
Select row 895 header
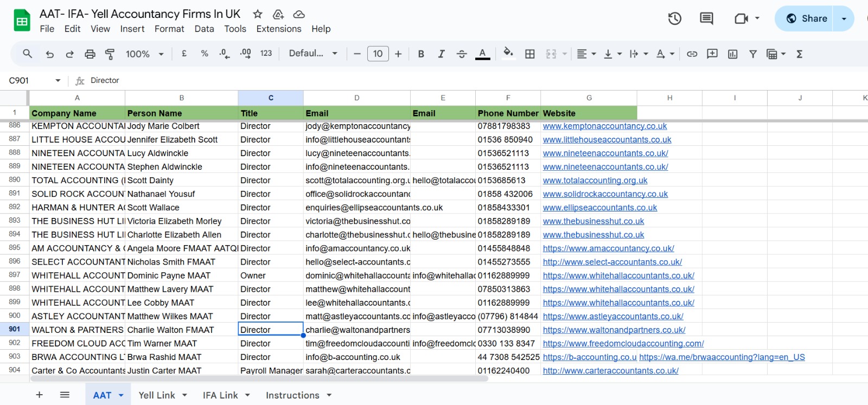[15, 248]
